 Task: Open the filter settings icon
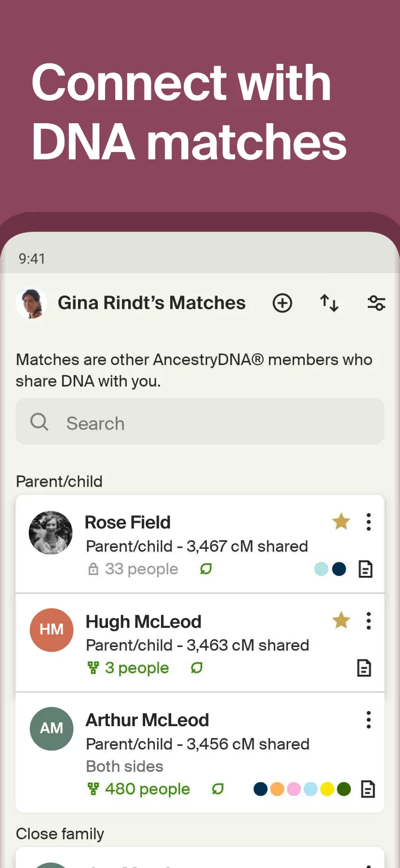click(x=376, y=303)
